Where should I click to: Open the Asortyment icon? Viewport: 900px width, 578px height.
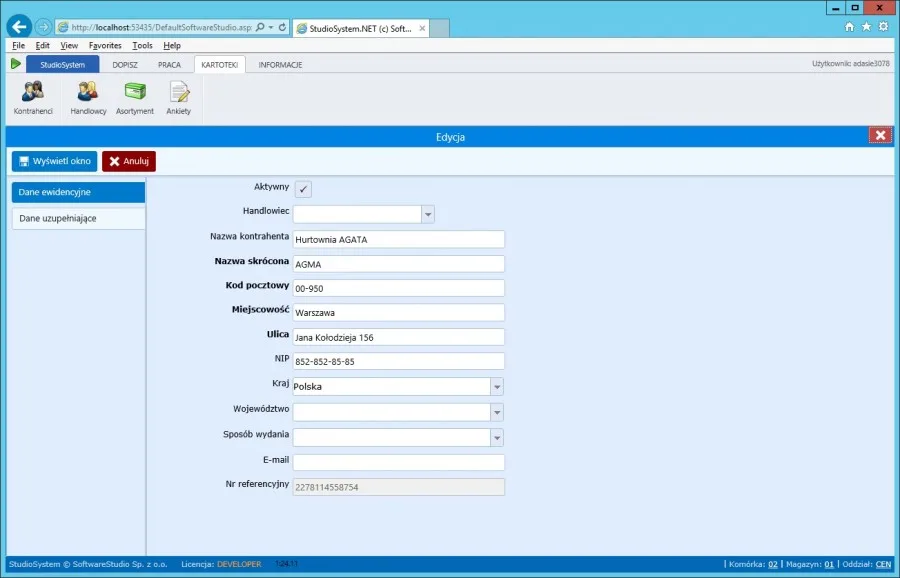tap(135, 98)
